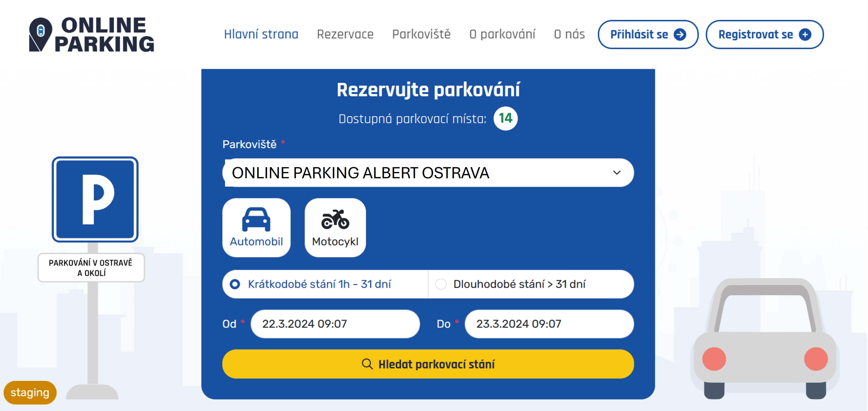This screenshot has height=411, width=868.
Task: Click the 14 available spots badge
Action: [505, 119]
